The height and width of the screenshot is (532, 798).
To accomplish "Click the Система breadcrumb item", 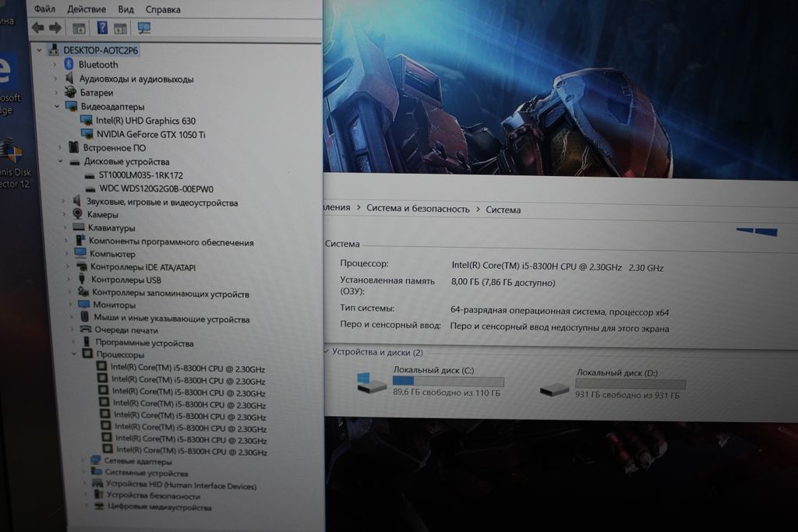I will tap(503, 210).
